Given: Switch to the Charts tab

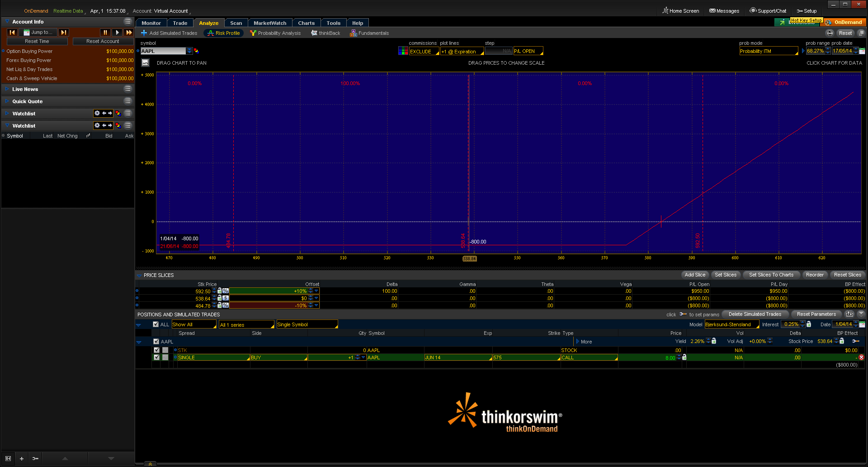Looking at the screenshot, I should [x=306, y=23].
